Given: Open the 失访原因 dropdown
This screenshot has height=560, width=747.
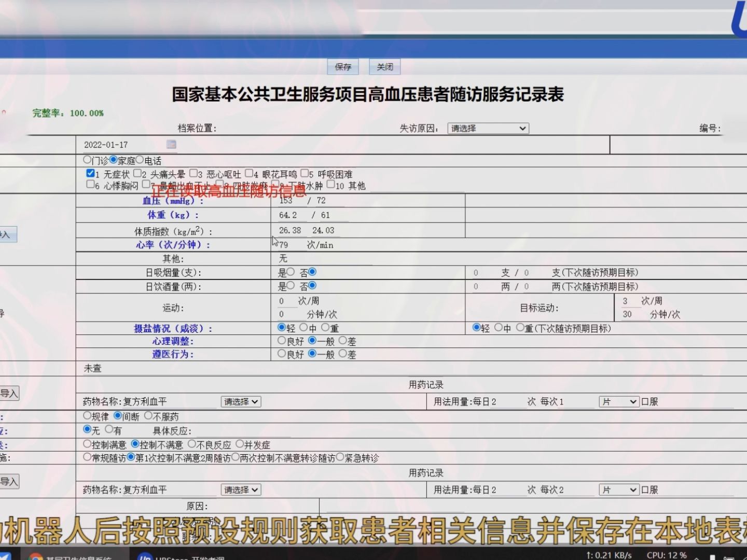Looking at the screenshot, I should coord(488,128).
